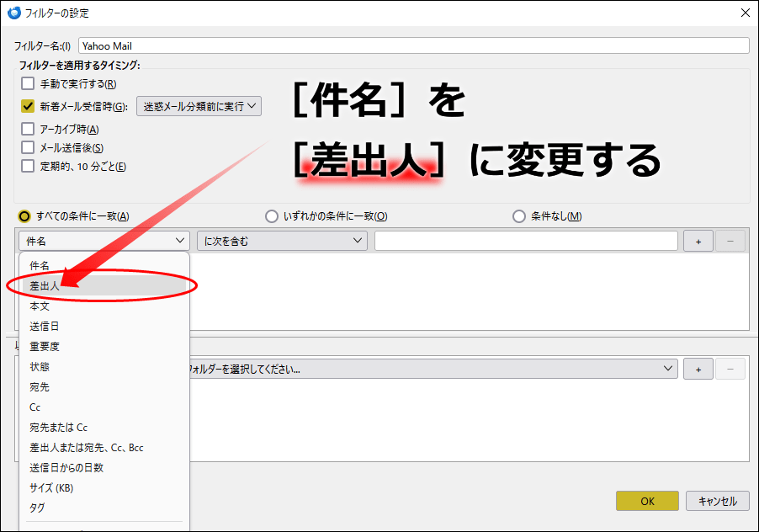Select 条件なし radio button

click(519, 215)
